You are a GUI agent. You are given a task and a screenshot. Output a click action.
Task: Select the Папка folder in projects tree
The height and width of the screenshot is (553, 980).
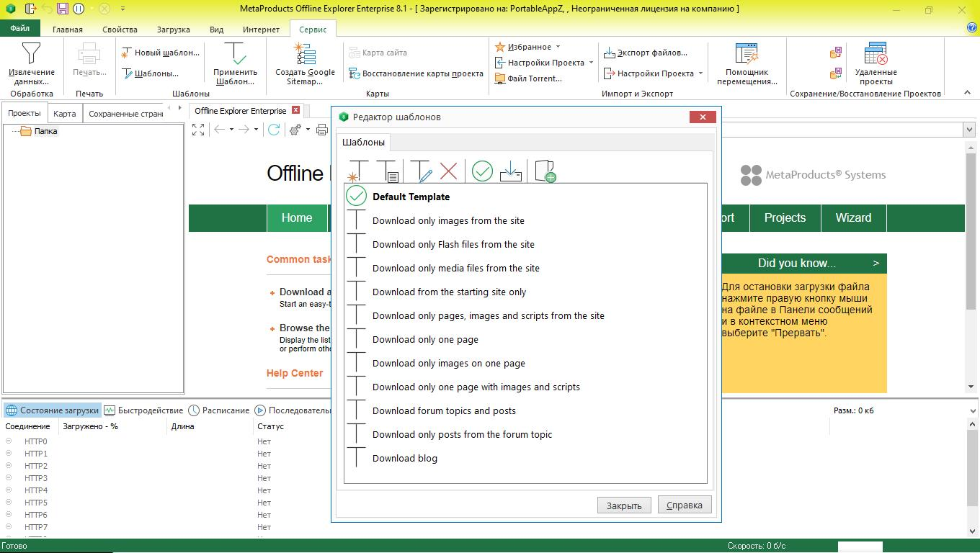(x=39, y=131)
